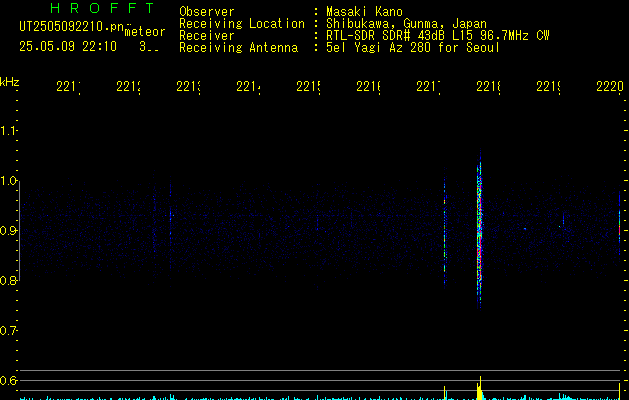Click the echo streak at the right edge under 2220
The height and width of the screenshot is (400, 629).
click(x=619, y=225)
